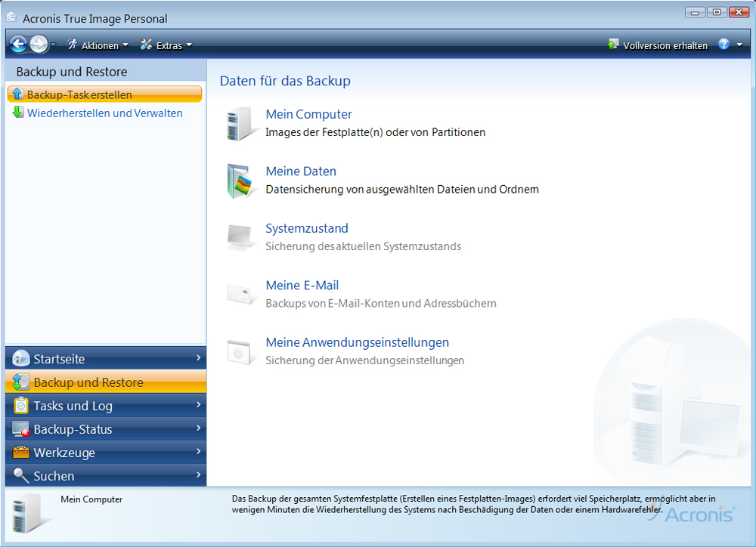The image size is (756, 547).
Task: Click the Startseite home icon
Action: [x=20, y=358]
